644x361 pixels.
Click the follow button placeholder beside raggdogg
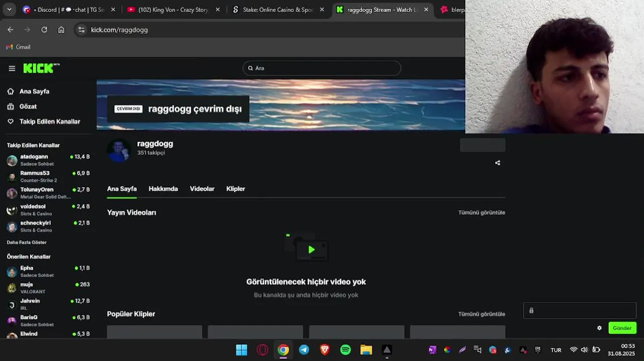tap(482, 145)
